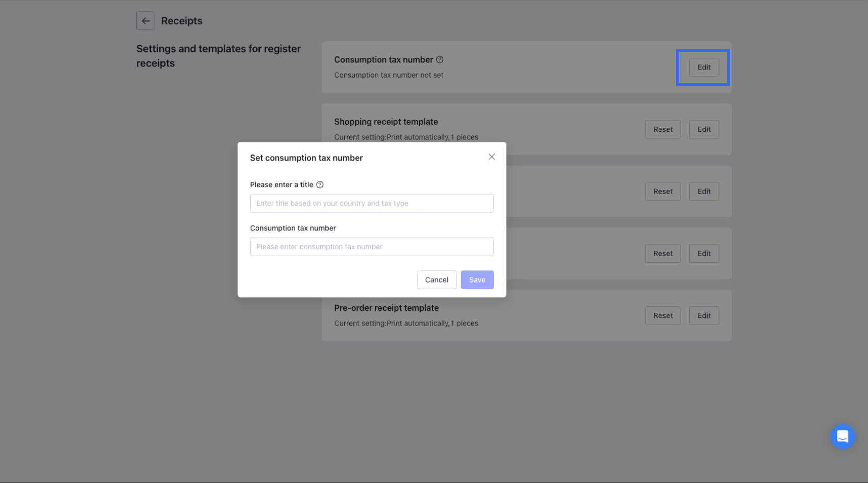The image size is (868, 483).
Task: Click Edit in the fourth settings row
Action: click(704, 254)
